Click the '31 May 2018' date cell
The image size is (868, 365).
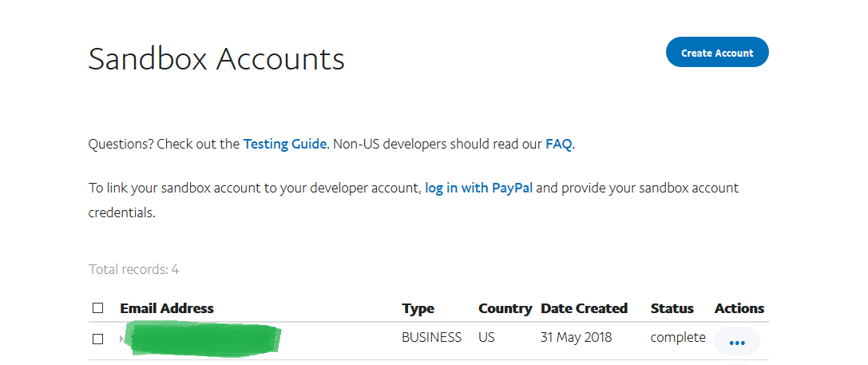(x=576, y=338)
